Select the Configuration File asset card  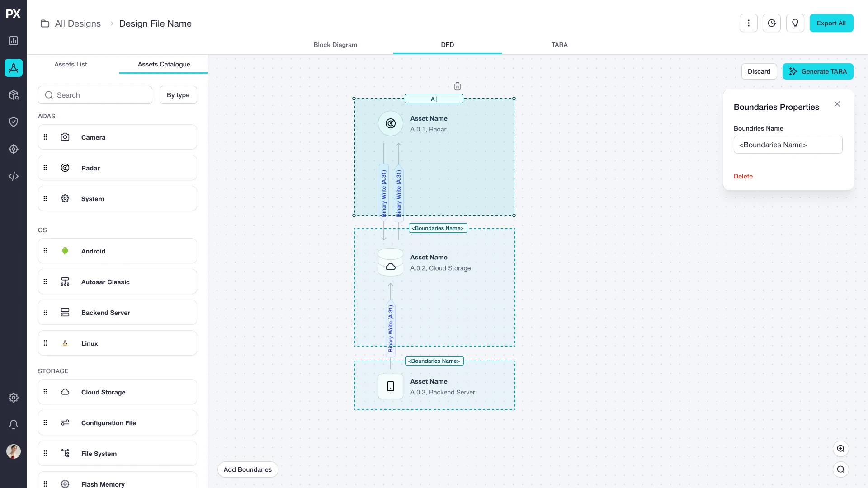click(118, 422)
